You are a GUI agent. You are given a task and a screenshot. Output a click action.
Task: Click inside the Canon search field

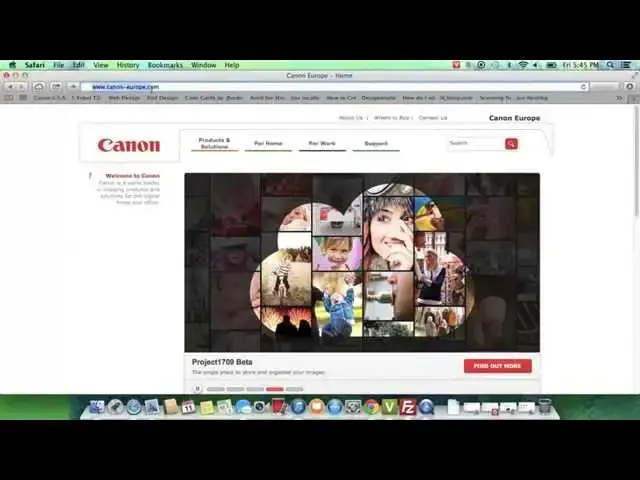476,143
